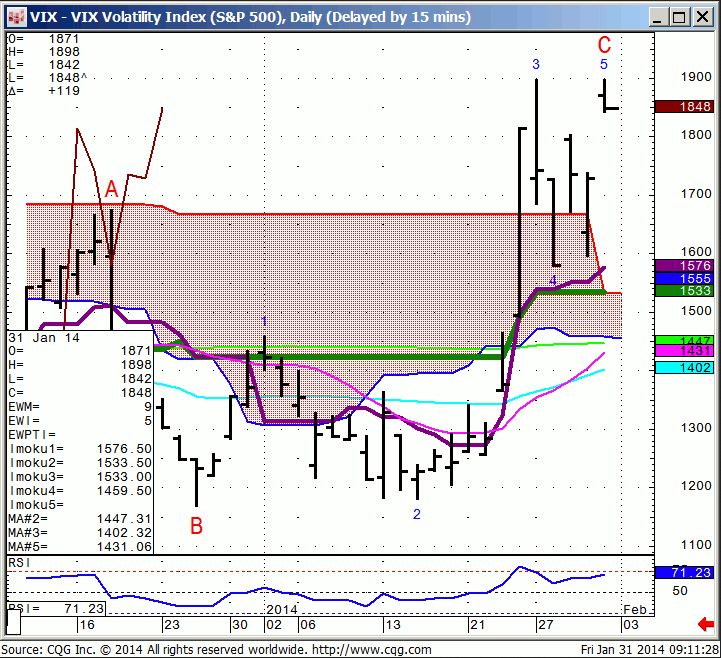Image resolution: width=721 pixels, height=658 pixels.
Task: Maximize the VIX chart window
Action: (680, 17)
